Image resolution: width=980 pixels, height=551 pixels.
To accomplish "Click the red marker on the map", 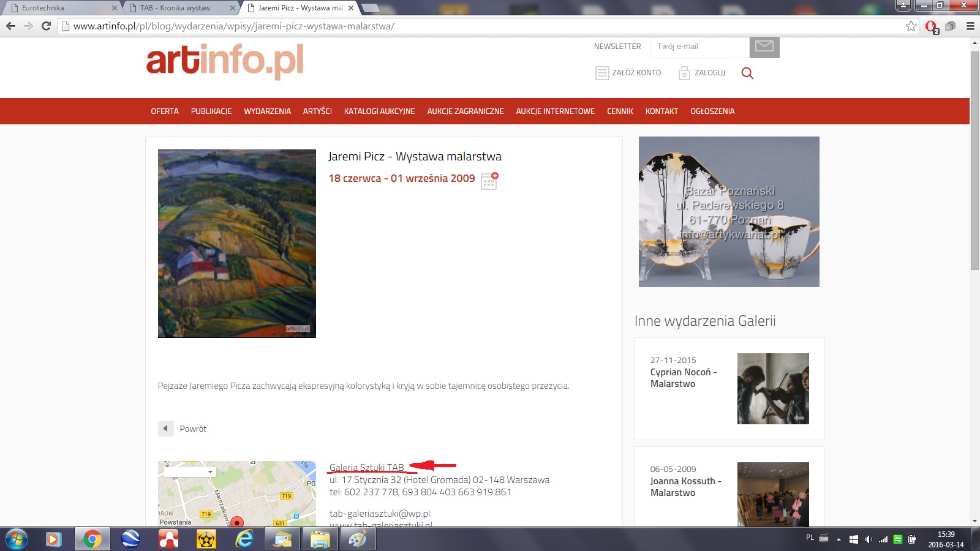I will click(x=237, y=522).
